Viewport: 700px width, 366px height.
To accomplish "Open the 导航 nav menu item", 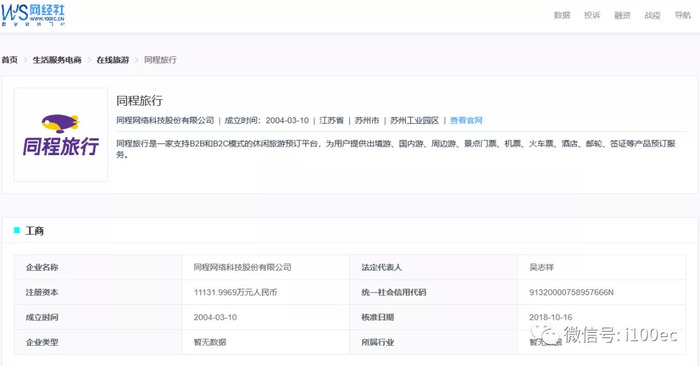I will coord(683,15).
